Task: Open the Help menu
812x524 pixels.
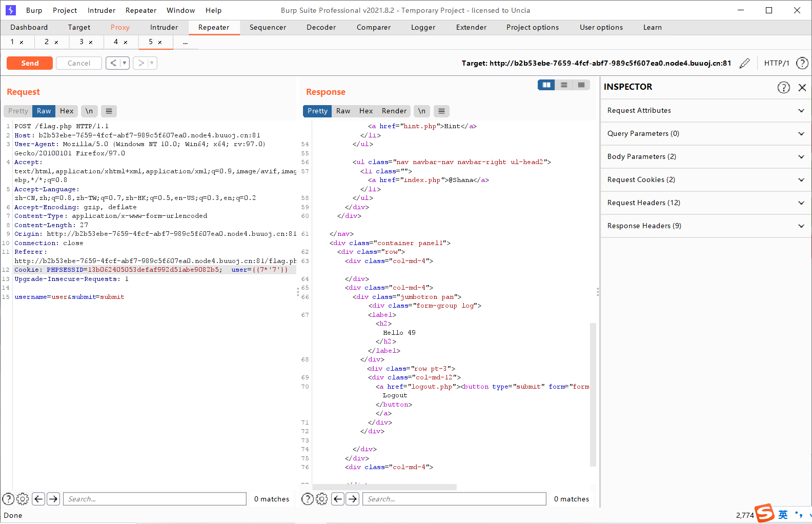Action: (x=214, y=10)
